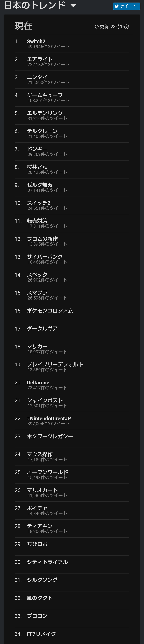Select the ニンダイ trending topic

click(x=37, y=77)
